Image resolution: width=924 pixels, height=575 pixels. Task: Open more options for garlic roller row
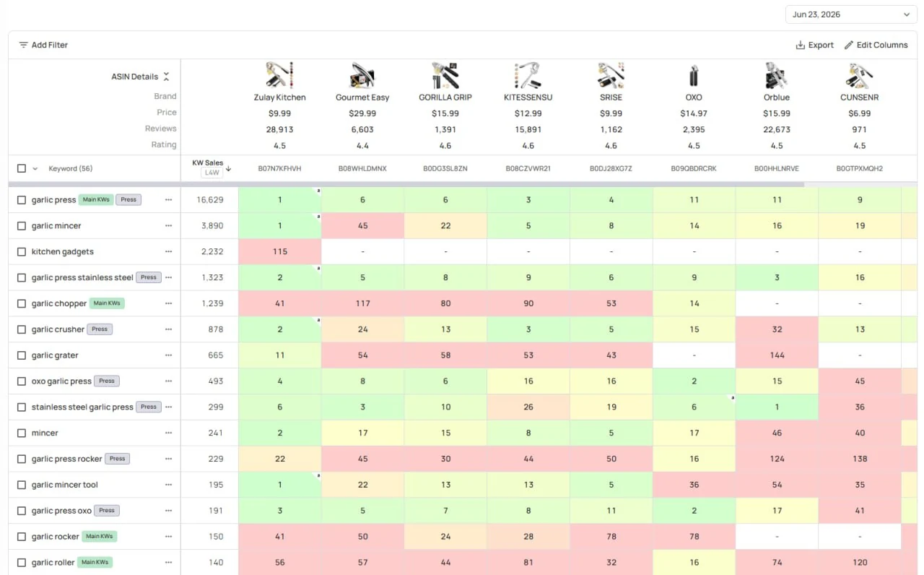[168, 563]
